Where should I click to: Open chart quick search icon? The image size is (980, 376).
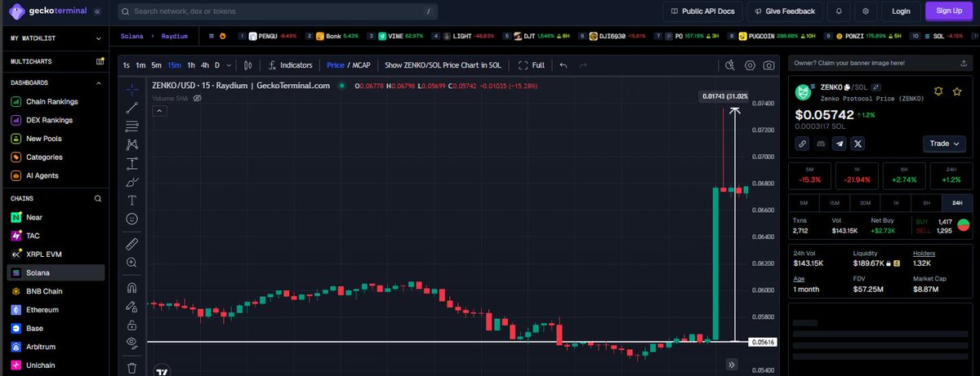point(731,65)
